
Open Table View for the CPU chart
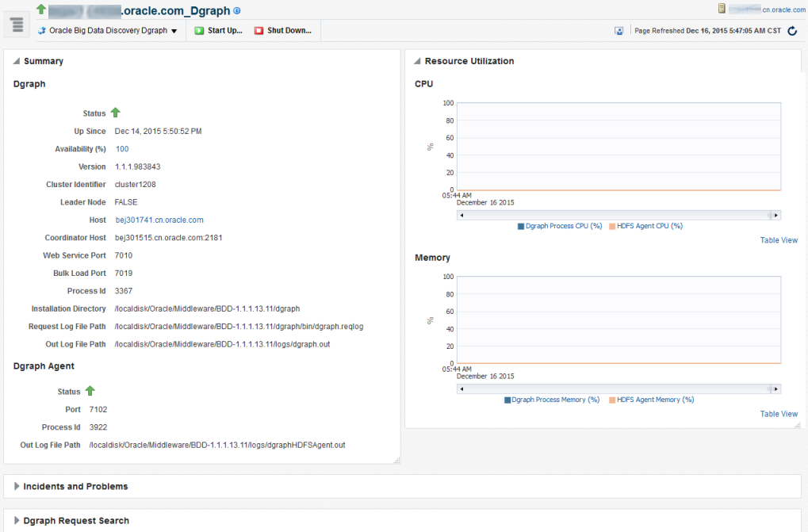[778, 239]
